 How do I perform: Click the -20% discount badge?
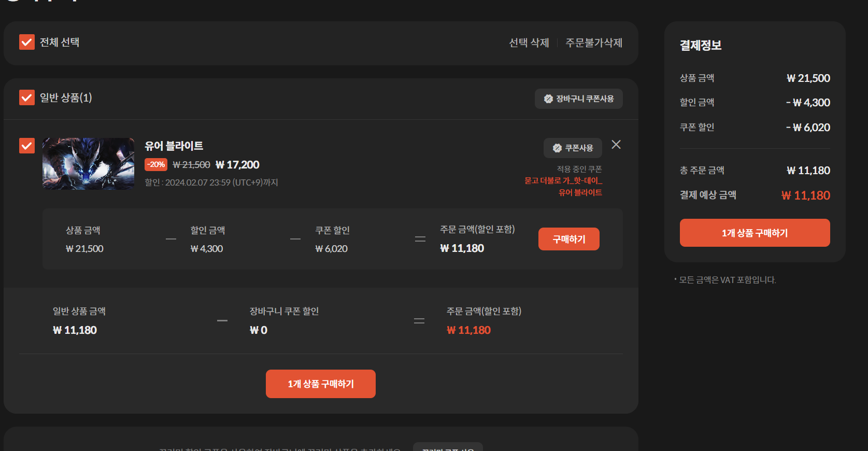point(155,165)
